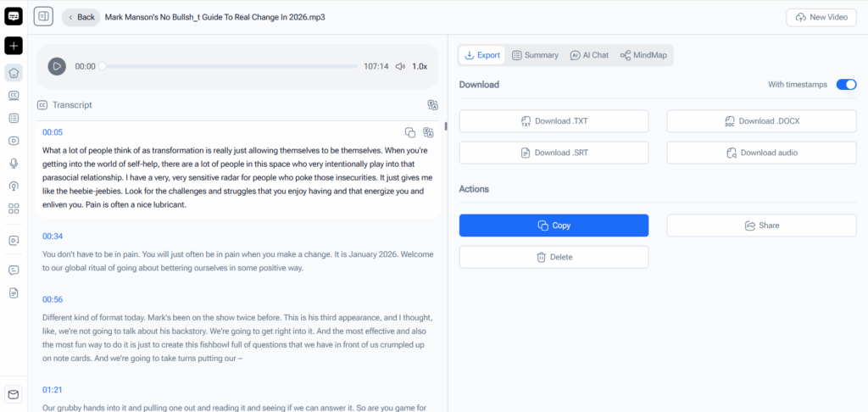The width and height of the screenshot is (868, 412).
Task: Translate the 00:05 transcript segment
Action: 428,132
